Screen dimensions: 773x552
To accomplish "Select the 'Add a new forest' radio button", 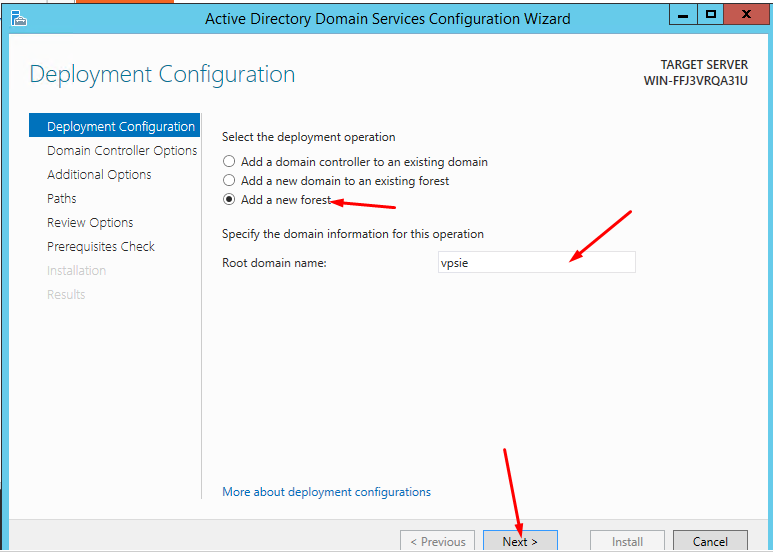I will (229, 200).
